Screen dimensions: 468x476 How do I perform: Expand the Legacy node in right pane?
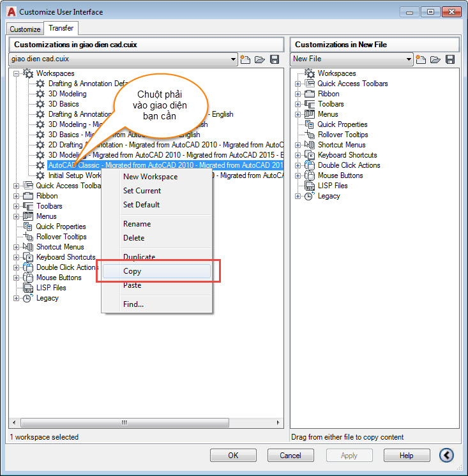pyautogui.click(x=298, y=196)
